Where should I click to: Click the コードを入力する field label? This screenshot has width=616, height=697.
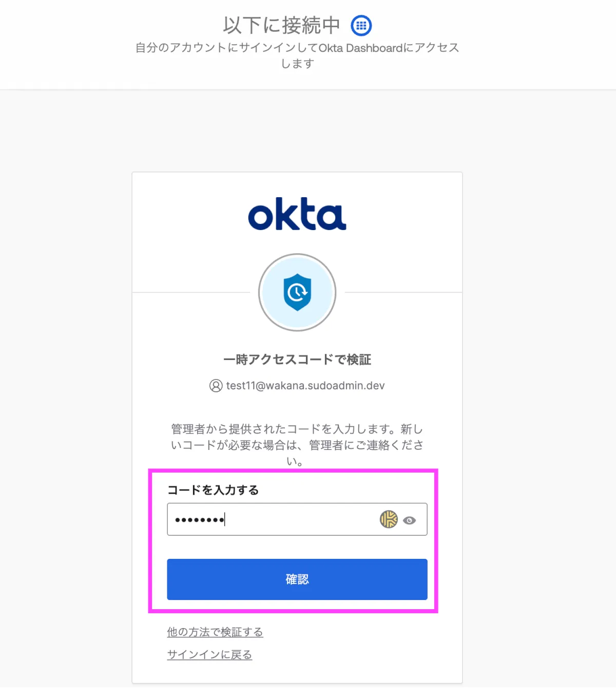click(x=213, y=490)
